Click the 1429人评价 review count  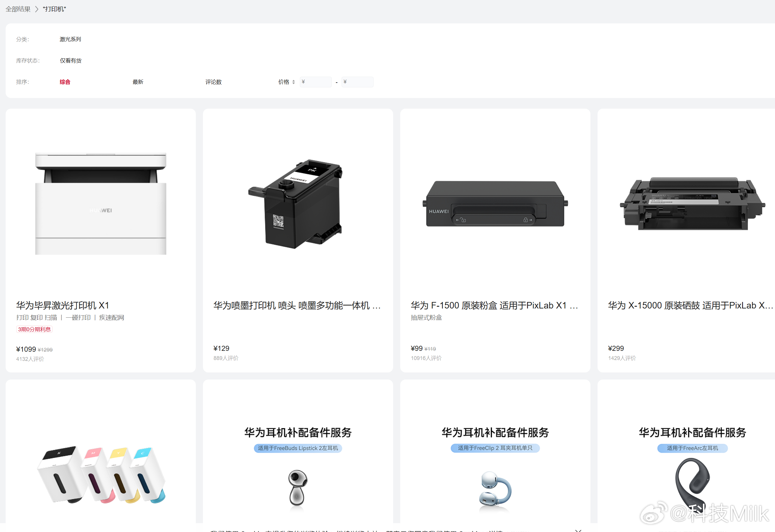(x=622, y=358)
